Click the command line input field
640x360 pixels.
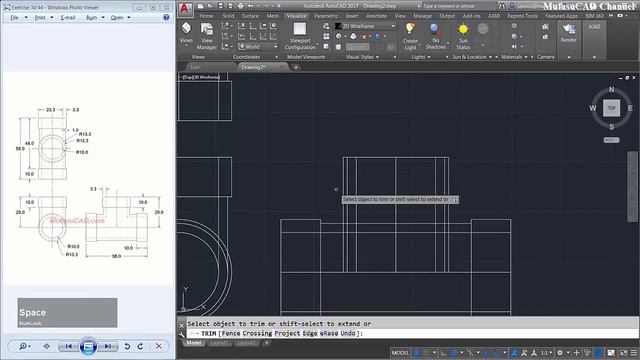(412, 333)
